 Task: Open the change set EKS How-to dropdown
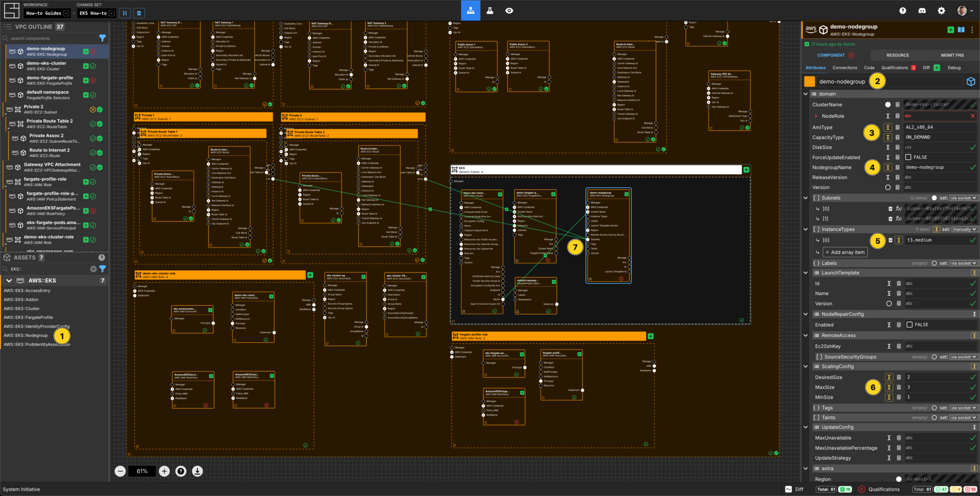pyautogui.click(x=96, y=13)
